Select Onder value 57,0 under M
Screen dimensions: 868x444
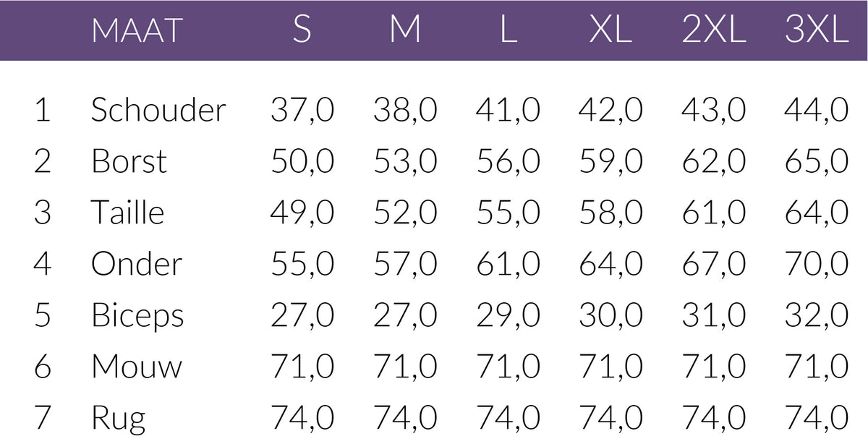(405, 264)
